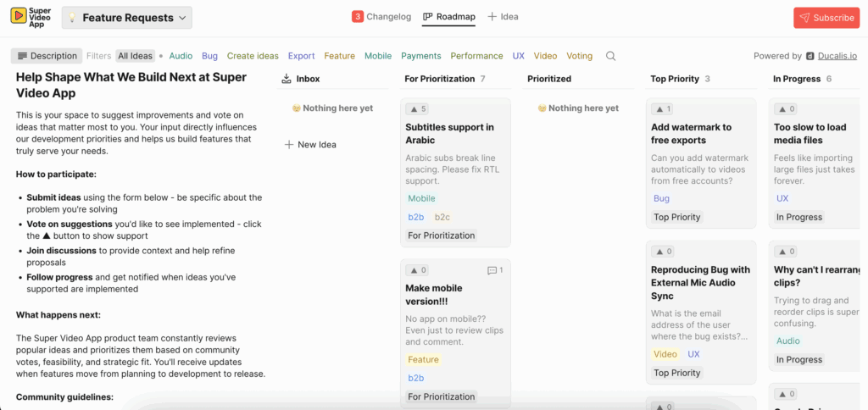
Task: Click the plus icon next to New Idea
Action: click(x=289, y=145)
